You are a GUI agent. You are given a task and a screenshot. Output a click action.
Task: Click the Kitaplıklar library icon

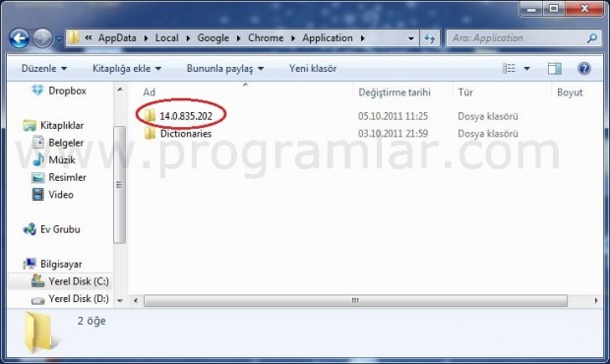(30, 125)
